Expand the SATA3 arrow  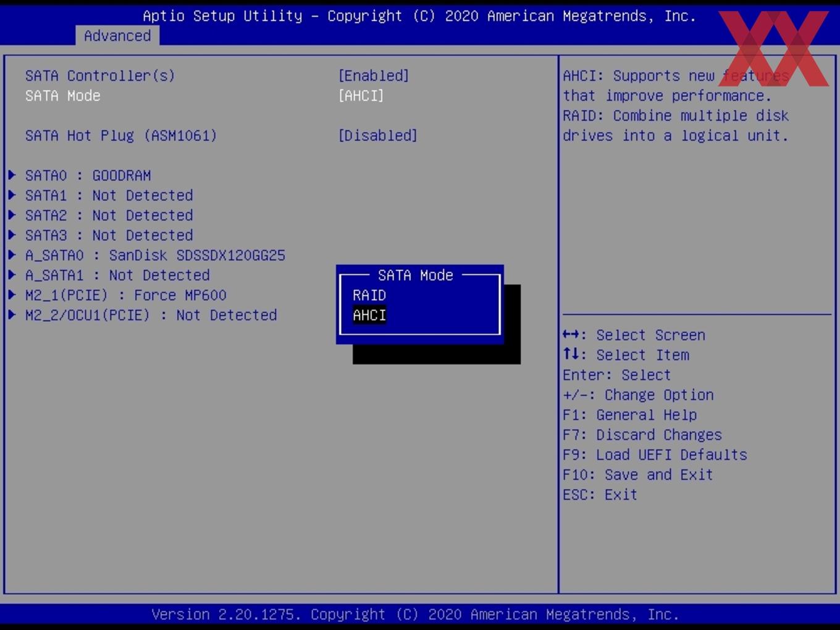[x=12, y=235]
